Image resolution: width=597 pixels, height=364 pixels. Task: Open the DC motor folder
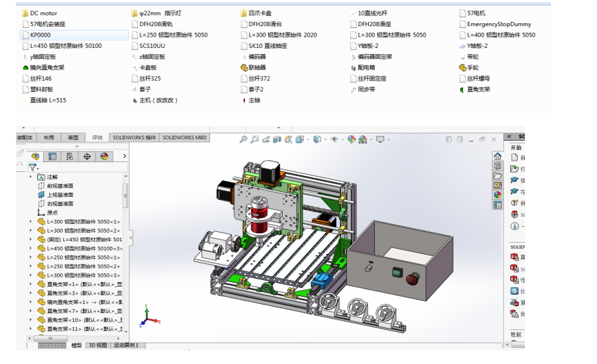tap(43, 13)
